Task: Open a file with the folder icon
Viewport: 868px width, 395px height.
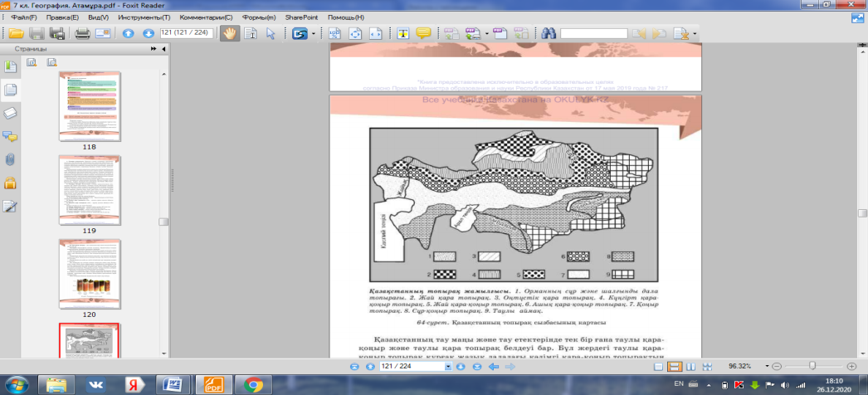Action: click(x=16, y=33)
